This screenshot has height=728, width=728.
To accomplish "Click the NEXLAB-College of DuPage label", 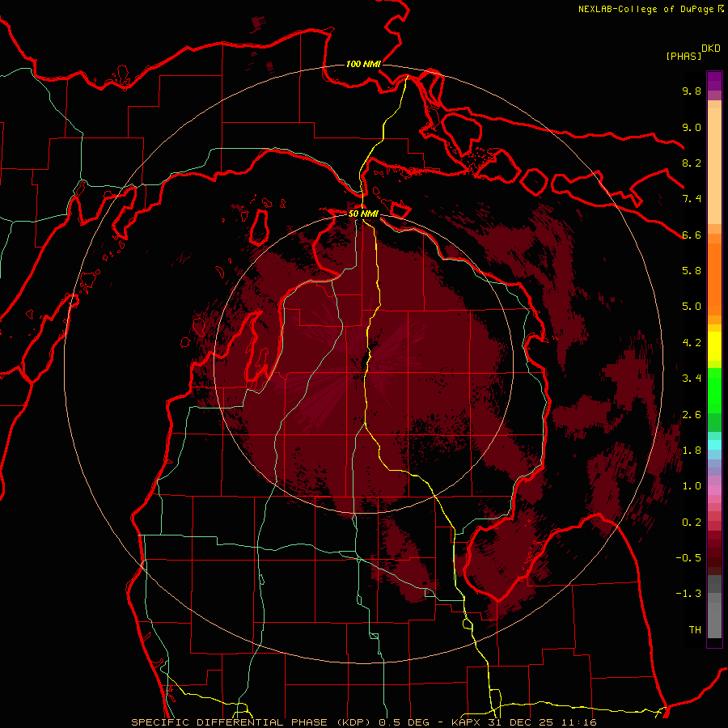I will click(x=651, y=9).
